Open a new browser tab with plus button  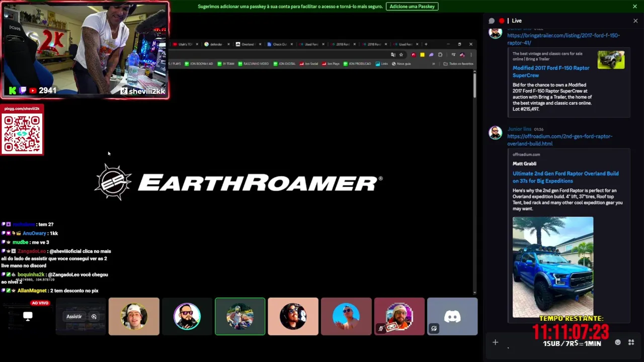pyautogui.click(x=426, y=44)
